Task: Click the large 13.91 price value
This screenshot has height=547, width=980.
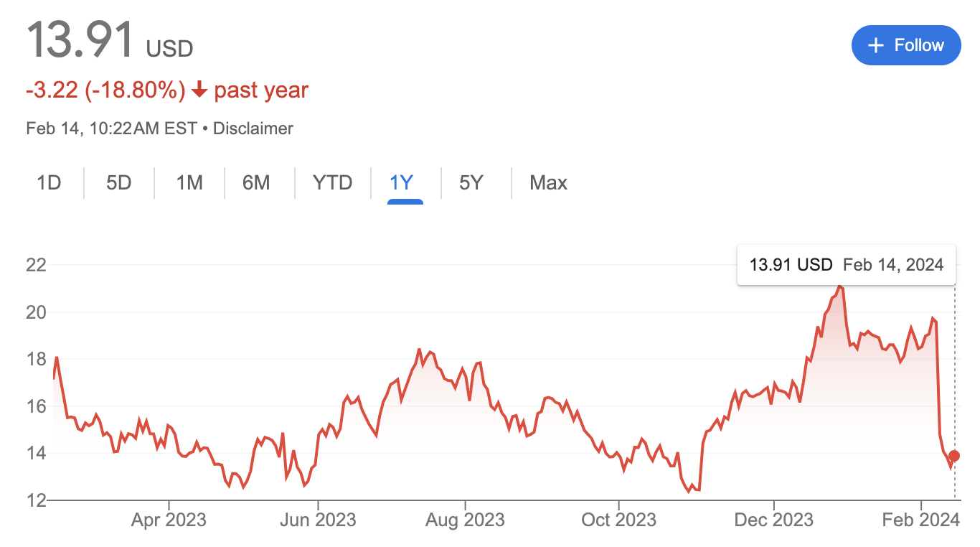Action: click(x=80, y=39)
